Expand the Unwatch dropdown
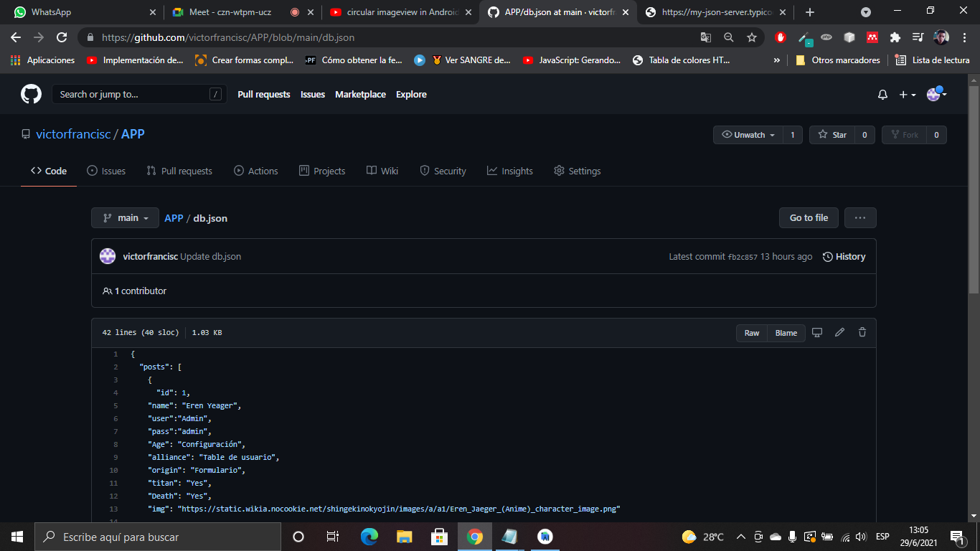Screen dimensions: 980x551 (x=748, y=135)
